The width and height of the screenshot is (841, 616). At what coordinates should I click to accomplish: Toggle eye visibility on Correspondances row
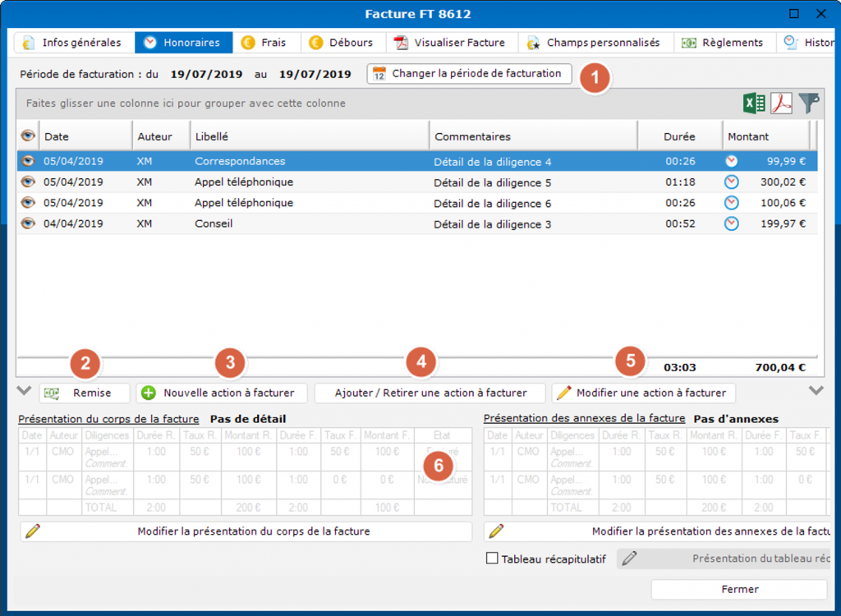[x=28, y=162]
